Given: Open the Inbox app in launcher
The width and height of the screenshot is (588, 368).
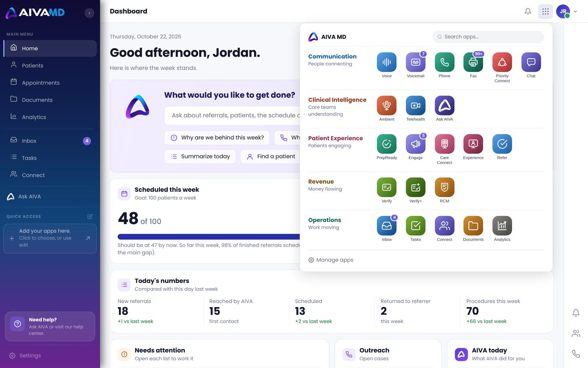Looking at the screenshot, I should (386, 226).
